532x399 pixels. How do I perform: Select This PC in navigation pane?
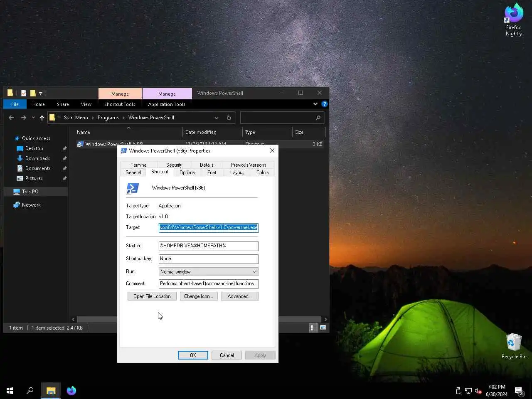30,192
